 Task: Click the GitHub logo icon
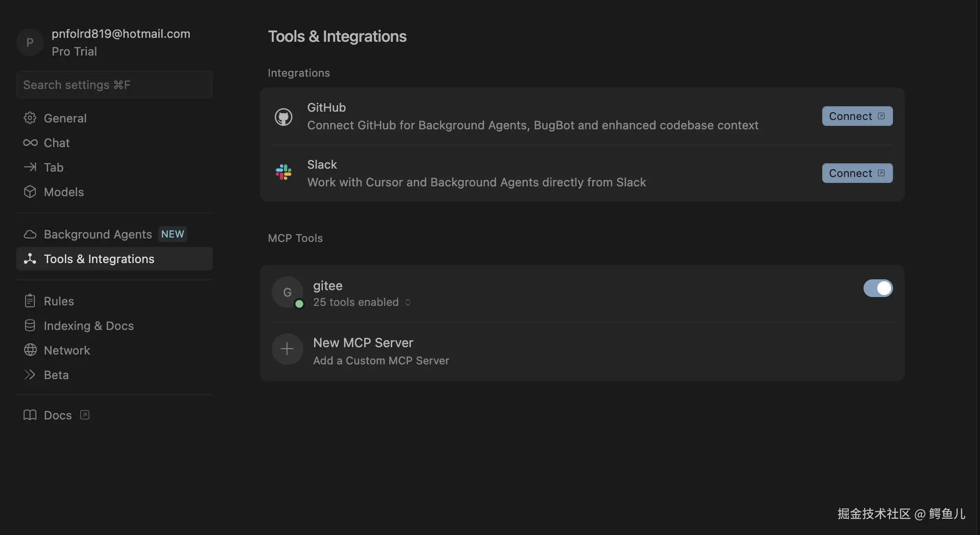click(284, 117)
